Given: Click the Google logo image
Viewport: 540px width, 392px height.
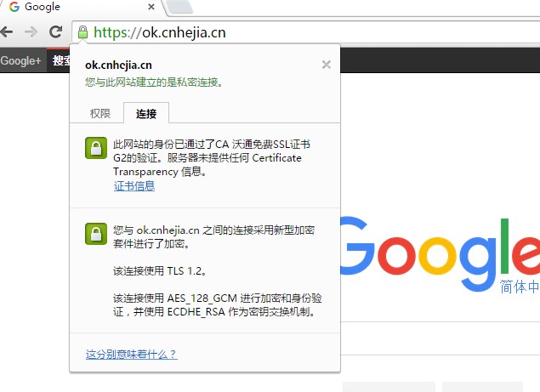Looking at the screenshot, I should tap(441, 253).
